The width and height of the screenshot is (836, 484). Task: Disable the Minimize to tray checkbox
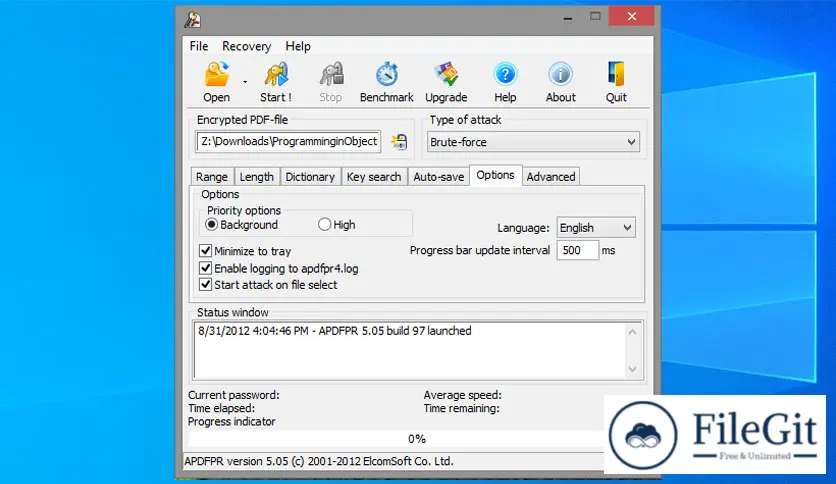click(206, 252)
